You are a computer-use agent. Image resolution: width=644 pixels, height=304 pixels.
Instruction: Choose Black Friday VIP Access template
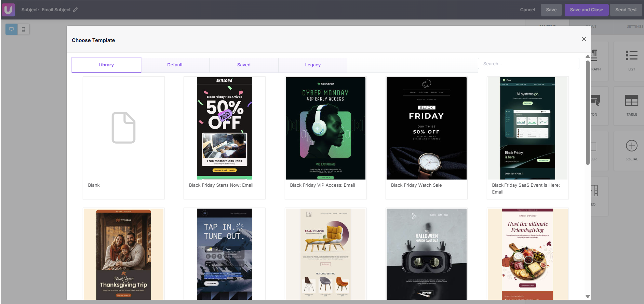pyautogui.click(x=326, y=138)
